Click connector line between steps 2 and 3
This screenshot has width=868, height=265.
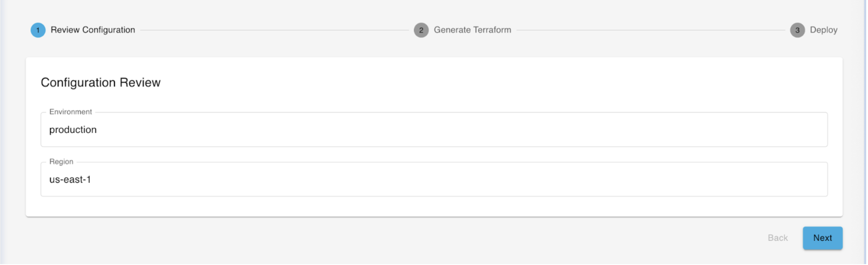pyautogui.click(x=650, y=30)
